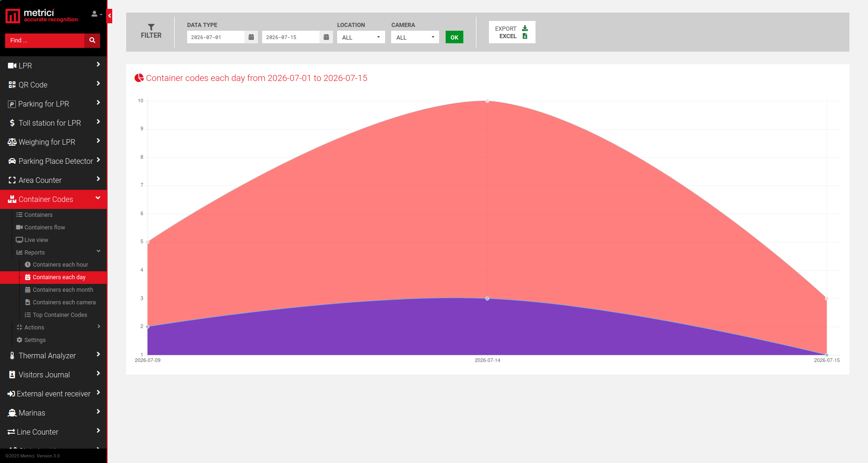Click the Line Counter arrows icon
The height and width of the screenshot is (463, 868).
[11, 432]
